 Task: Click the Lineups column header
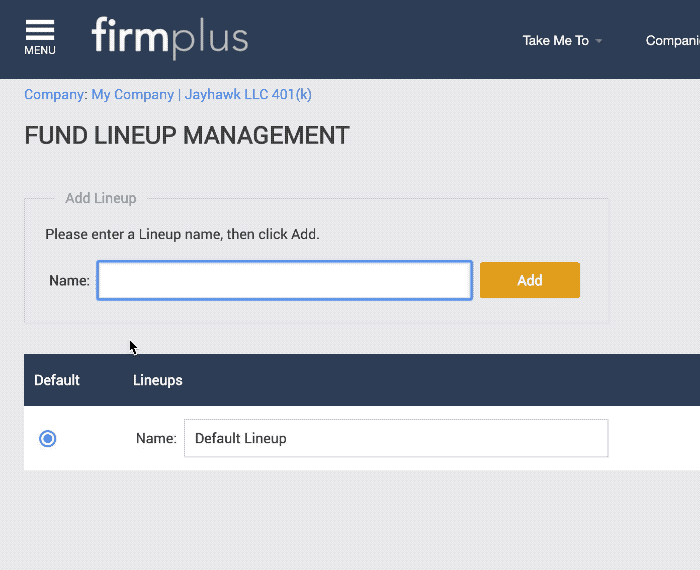point(158,380)
